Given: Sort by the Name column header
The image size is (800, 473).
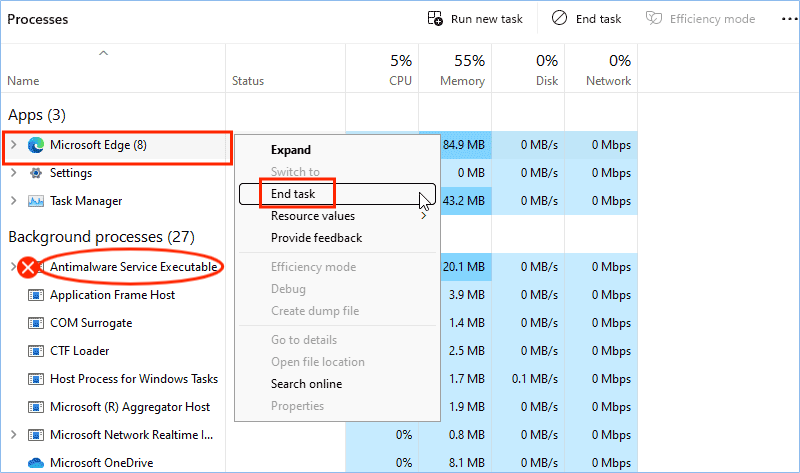Looking at the screenshot, I should 23,81.
